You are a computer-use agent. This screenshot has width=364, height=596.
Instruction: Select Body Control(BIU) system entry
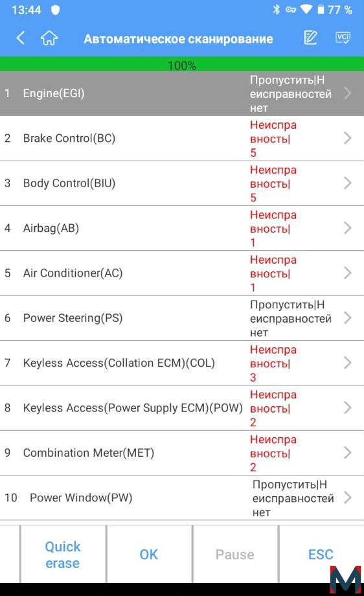coord(182,183)
